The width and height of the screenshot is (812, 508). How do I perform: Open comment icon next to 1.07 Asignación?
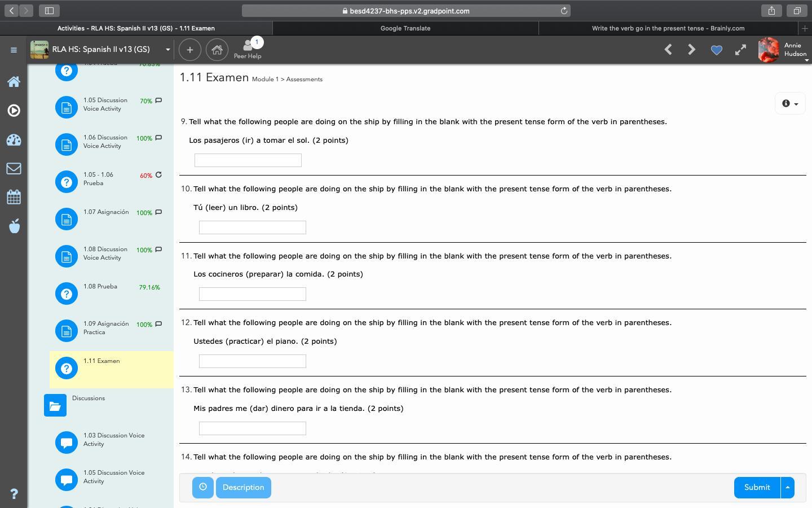(x=158, y=212)
